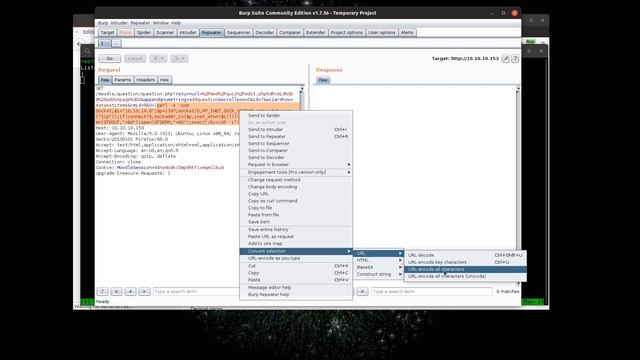
Task: Choose Change request method
Action: coord(296,180)
